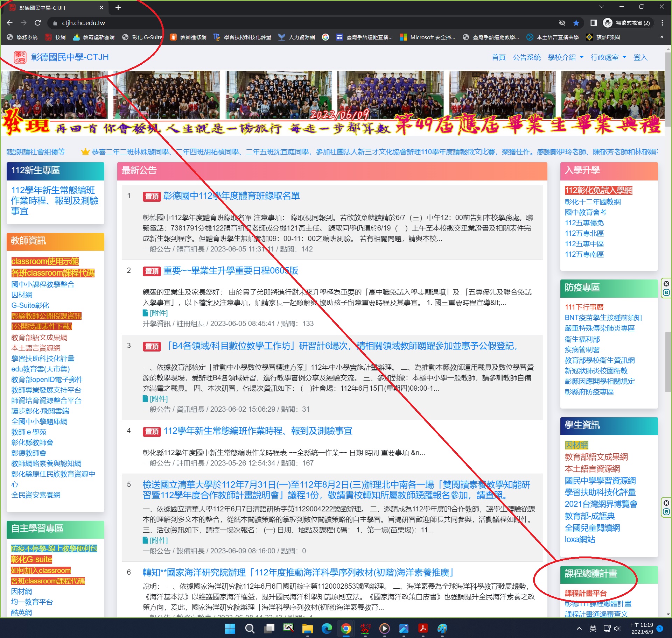
Task: Open a new browser tab with plus icon
Action: [x=118, y=7]
